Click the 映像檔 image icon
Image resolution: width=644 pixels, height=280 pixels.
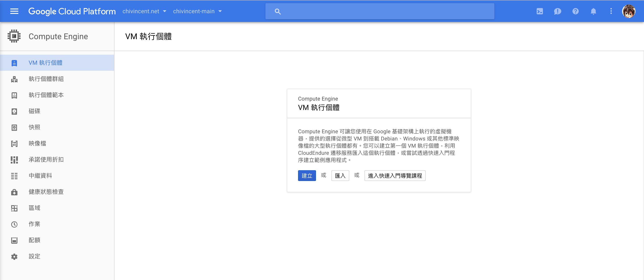coord(14,144)
